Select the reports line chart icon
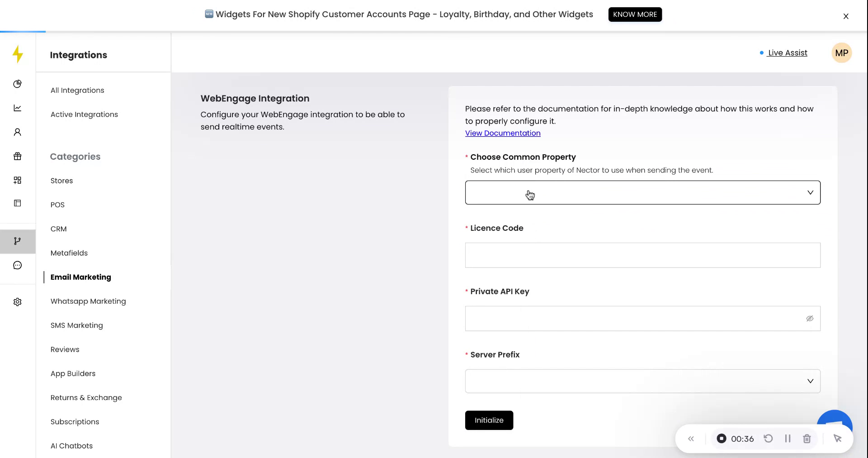Screen dimensions: 868x458 click(17, 108)
